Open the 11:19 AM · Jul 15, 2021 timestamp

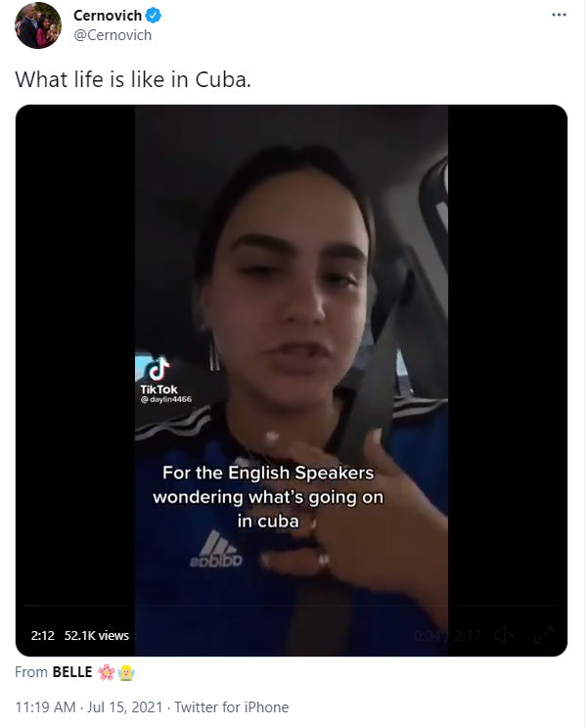coord(89,707)
